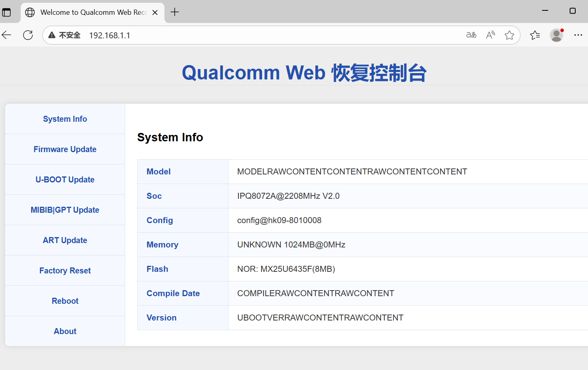The width and height of the screenshot is (588, 370).
Task: Select the Qualcomm Web Recovery tab
Action: [x=92, y=12]
